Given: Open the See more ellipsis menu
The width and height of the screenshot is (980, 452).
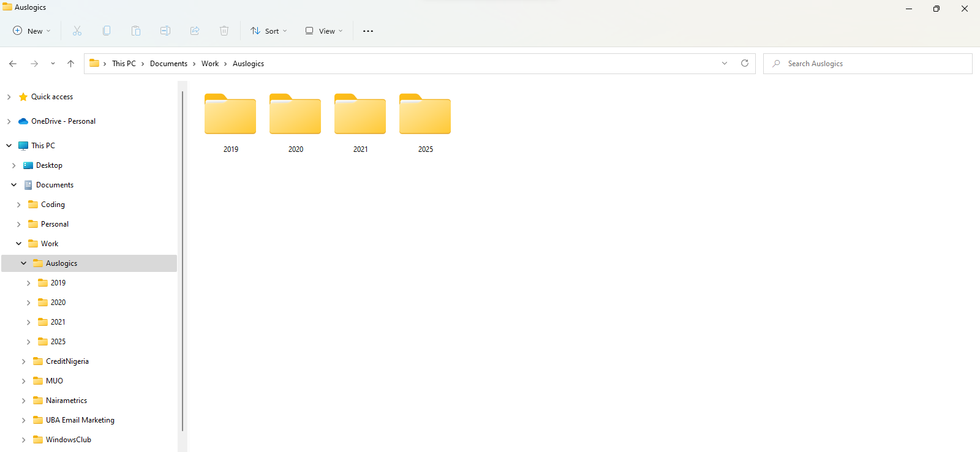Looking at the screenshot, I should coord(368,31).
